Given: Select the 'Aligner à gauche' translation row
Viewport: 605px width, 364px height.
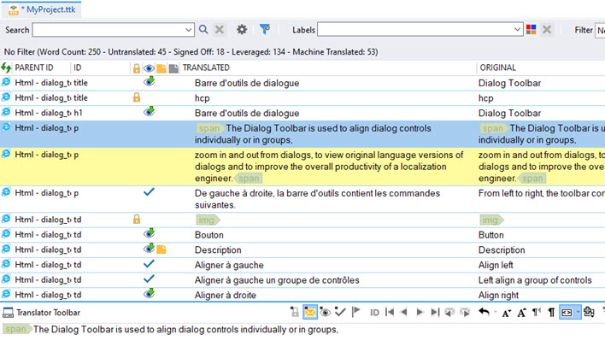Looking at the screenshot, I should [x=229, y=265].
